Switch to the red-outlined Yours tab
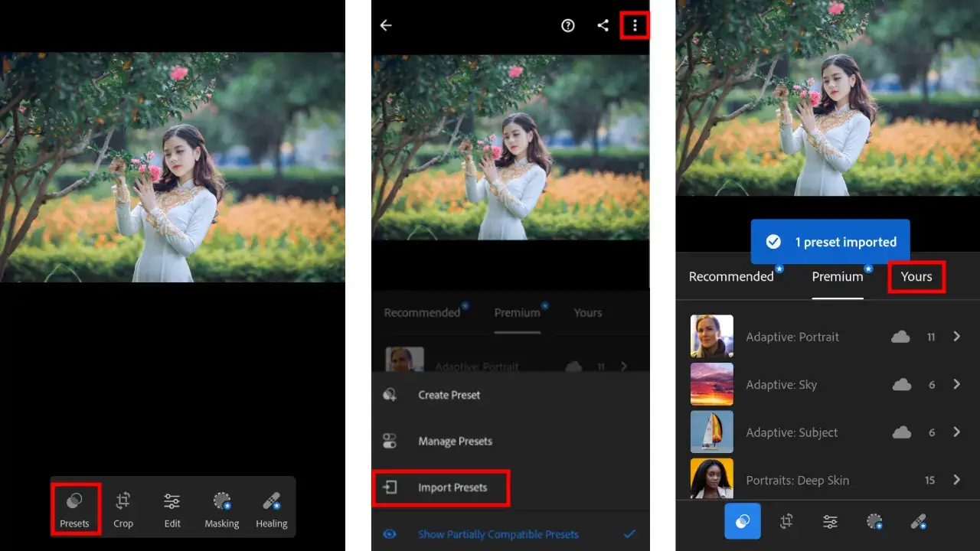980x551 pixels. [x=916, y=276]
